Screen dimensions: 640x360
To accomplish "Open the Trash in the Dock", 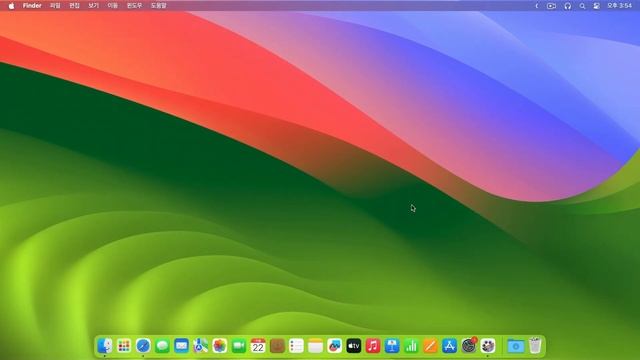I will point(535,346).
